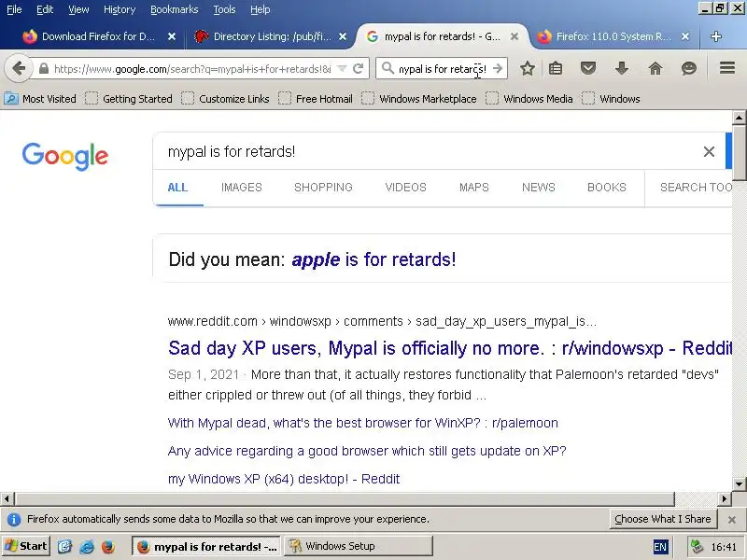Click into the Google search text field
This screenshot has width=747, height=560.
[x=424, y=151]
